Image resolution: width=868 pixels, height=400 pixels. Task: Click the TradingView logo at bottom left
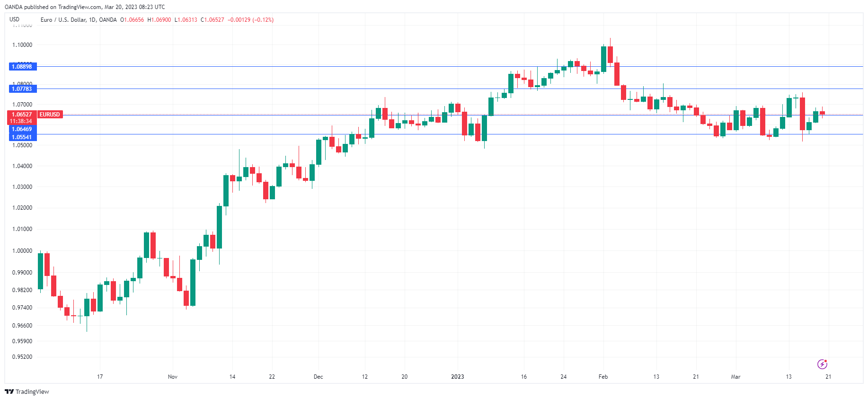point(27,391)
